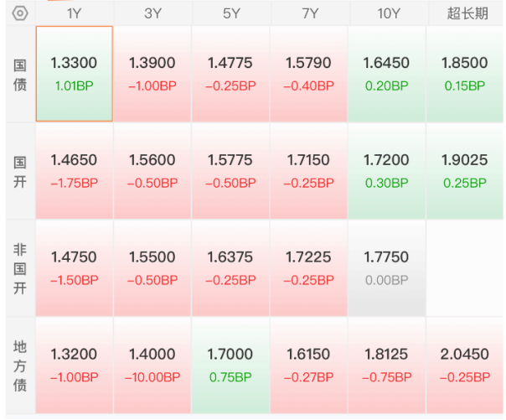Click the 地方债 超长期 cell 2.0450
The image size is (506, 420).
click(465, 366)
